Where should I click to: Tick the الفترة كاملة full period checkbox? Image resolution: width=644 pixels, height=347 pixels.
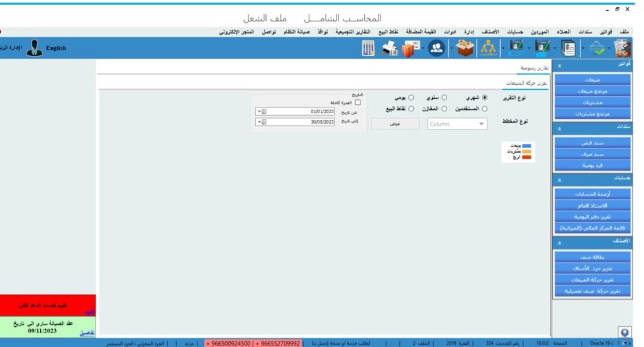pyautogui.click(x=357, y=102)
